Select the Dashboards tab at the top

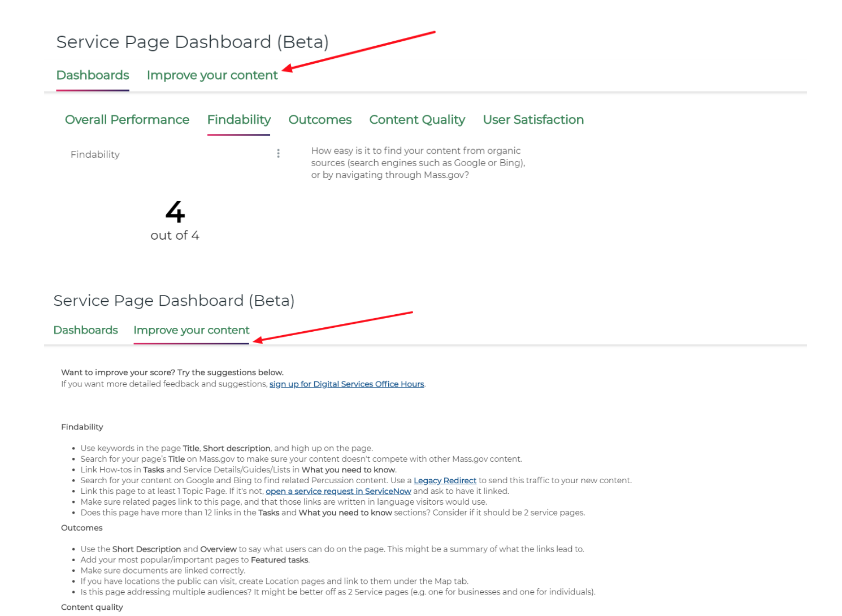tap(92, 75)
